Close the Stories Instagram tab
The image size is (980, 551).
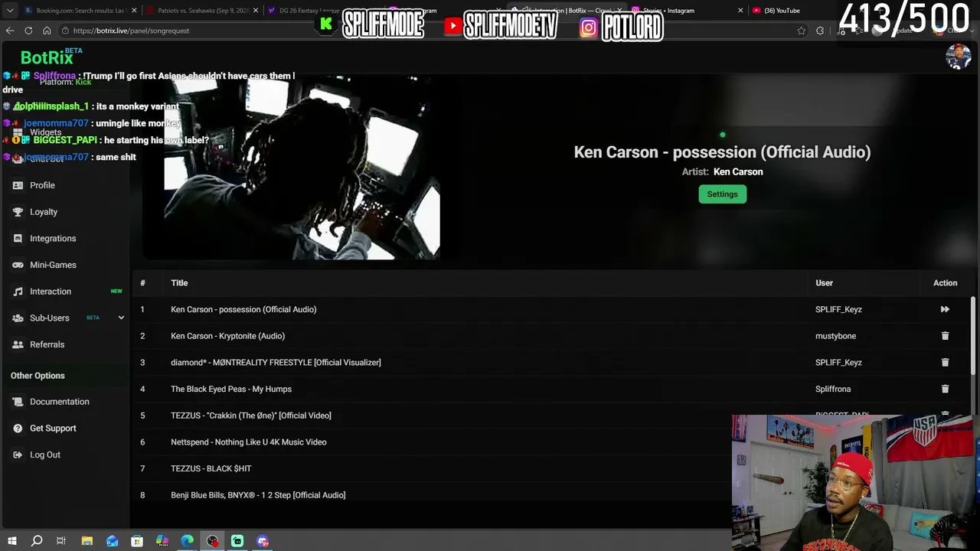[740, 11]
